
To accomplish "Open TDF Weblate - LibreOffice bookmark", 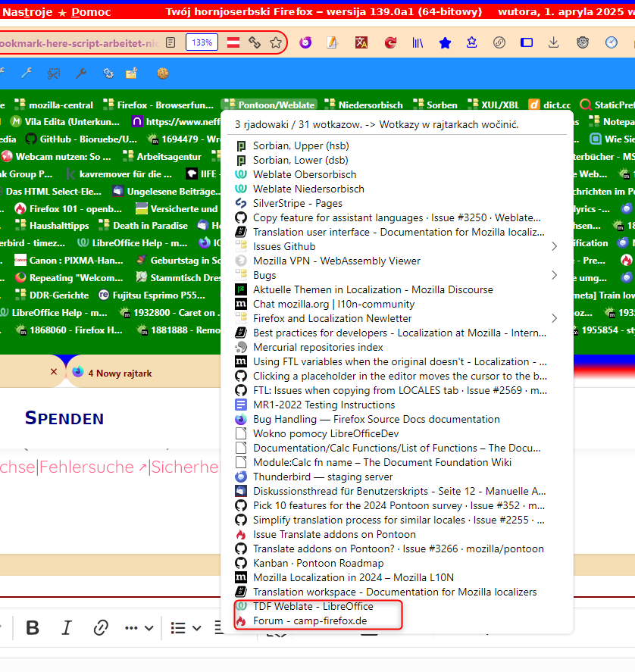I will pyautogui.click(x=313, y=606).
